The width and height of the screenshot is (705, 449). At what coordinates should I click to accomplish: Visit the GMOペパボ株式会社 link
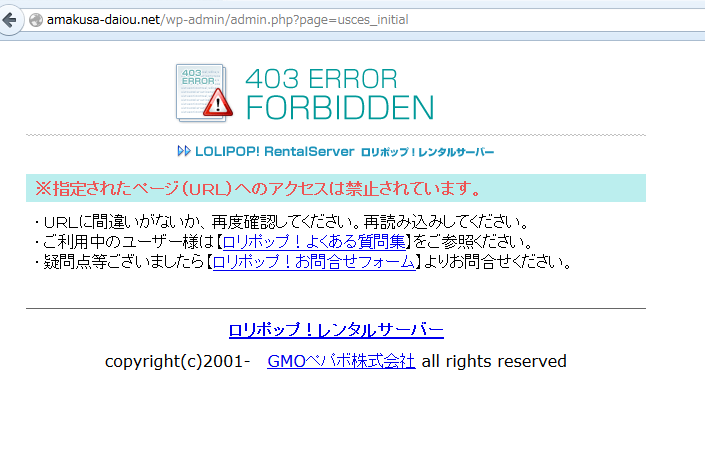point(341,361)
